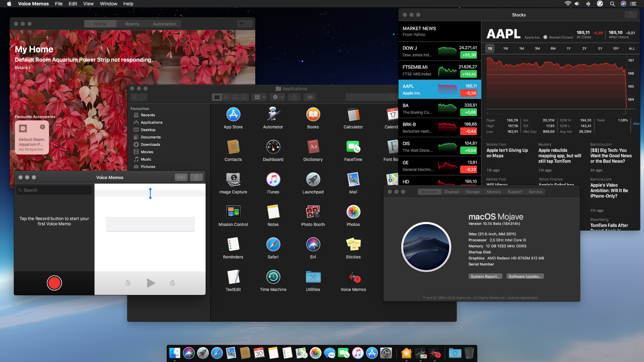Select the 5Y chart range
644x362 pixels.
[600, 49]
